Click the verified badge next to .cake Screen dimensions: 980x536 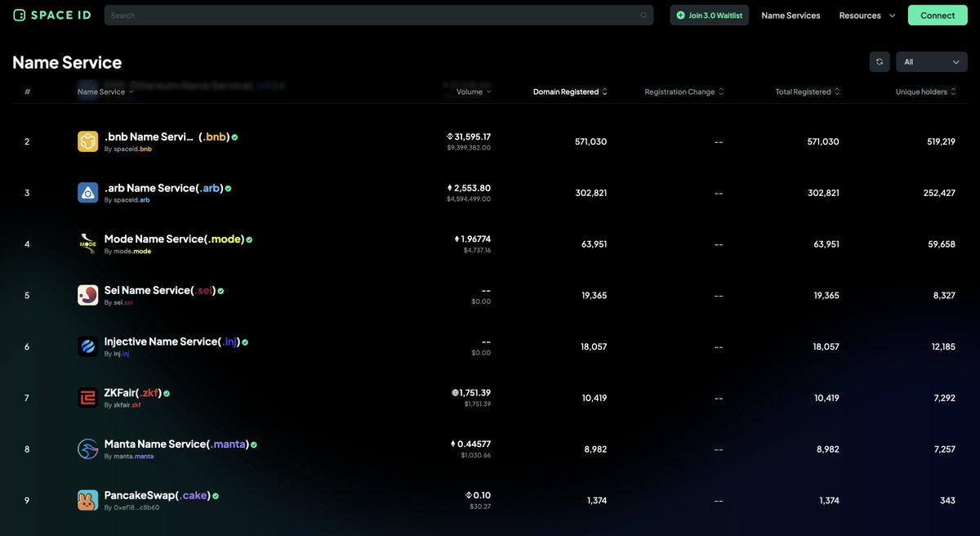coord(216,496)
